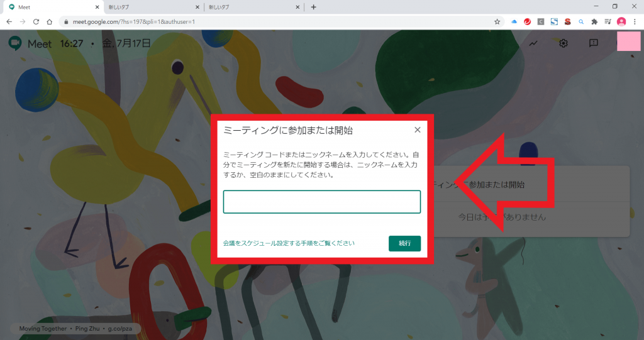Screen dimensions: 644x340
Task: Click the dialog title ミーティングに参加または開始
Action: [x=288, y=130]
